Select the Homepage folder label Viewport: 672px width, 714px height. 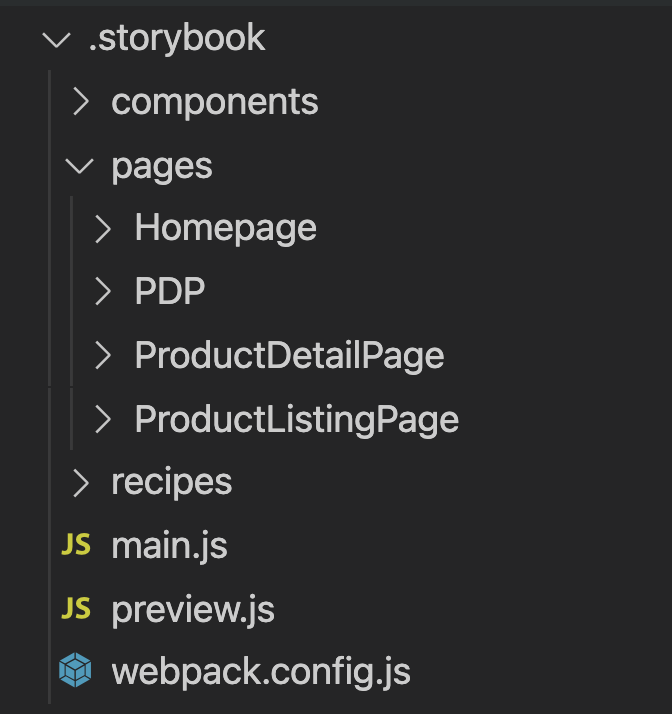coord(226,229)
